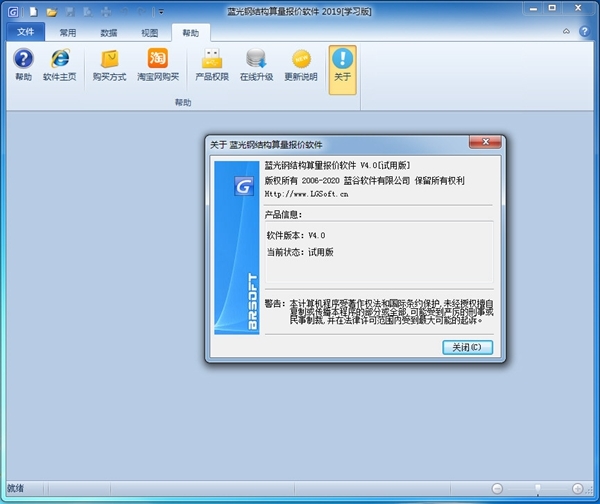Click the 关闭(C) button in About dialog
Image resolution: width=600 pixels, height=504 pixels.
coord(467,347)
